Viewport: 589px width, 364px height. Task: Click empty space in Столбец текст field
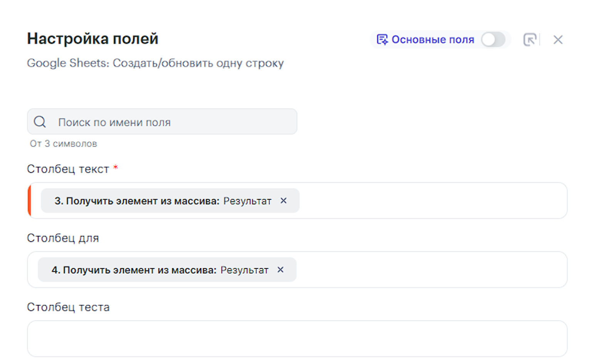[x=431, y=201]
